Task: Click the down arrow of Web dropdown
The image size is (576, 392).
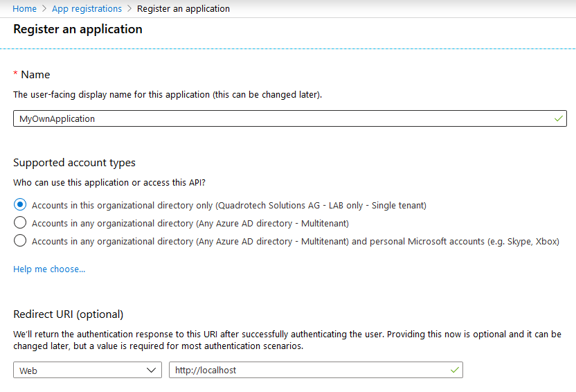Action: pyautogui.click(x=151, y=370)
